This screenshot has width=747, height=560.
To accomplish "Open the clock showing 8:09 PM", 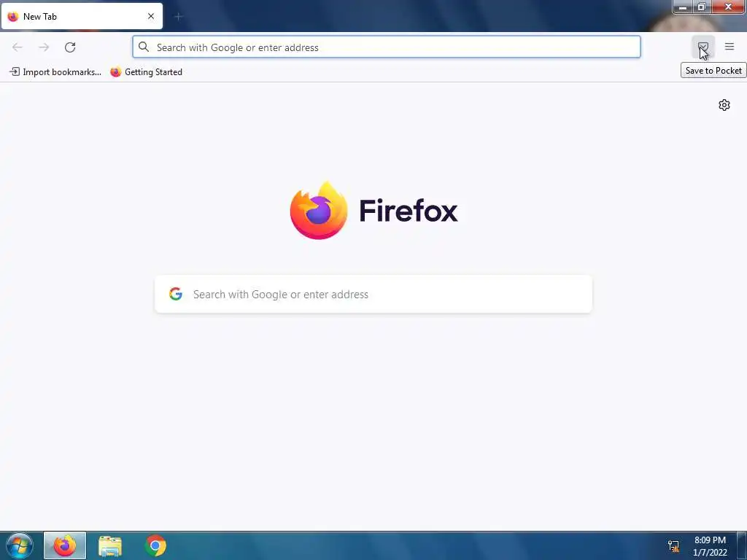I will 710,546.
